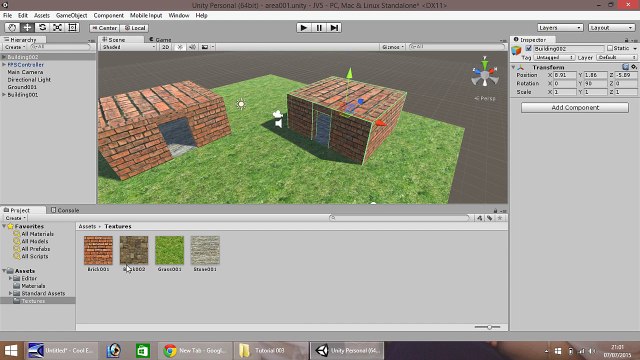The height and width of the screenshot is (360, 640).
Task: Edit the Building002 name field
Action: [569, 49]
